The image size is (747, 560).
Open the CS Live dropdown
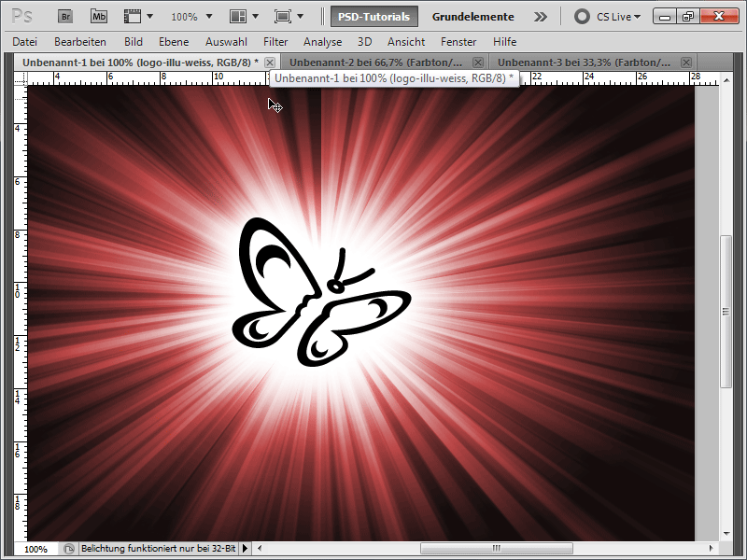click(618, 17)
